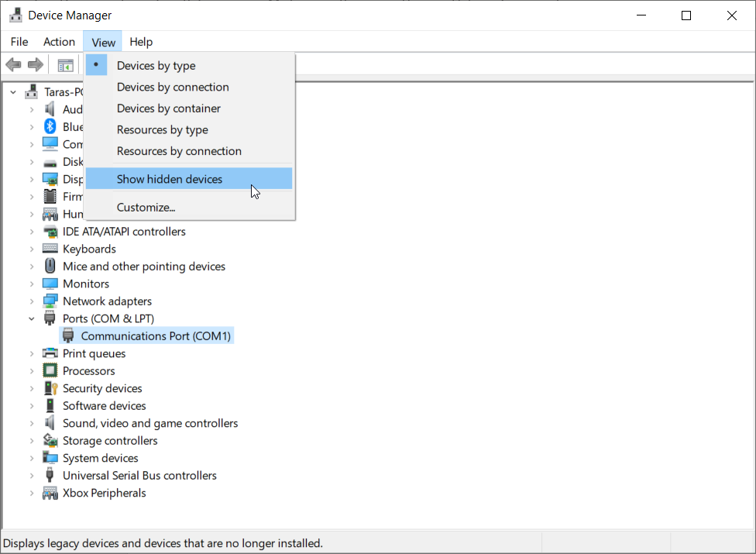The image size is (756, 554).
Task: Click the Security devices key icon
Action: point(51,387)
